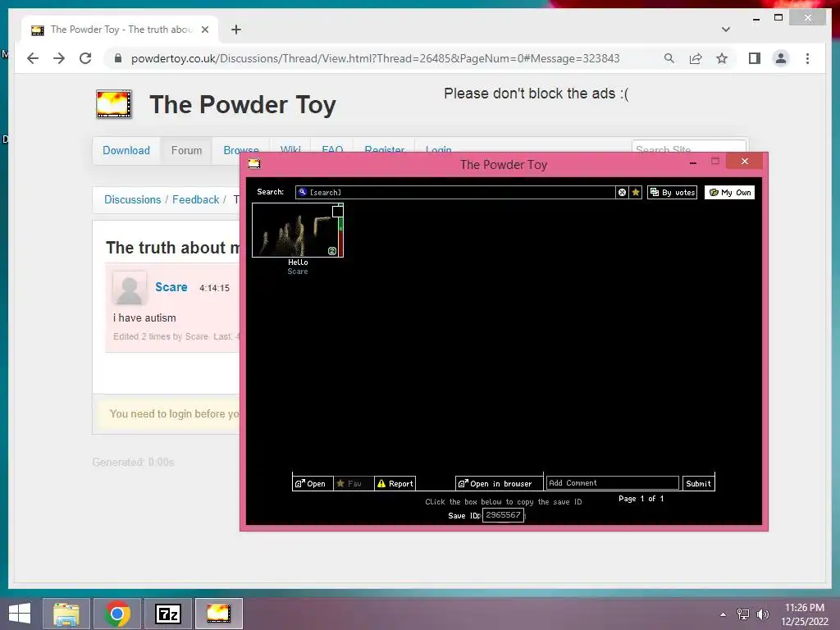This screenshot has height=630, width=840.
Task: Show hidden tray icons arrow
Action: coord(724,614)
